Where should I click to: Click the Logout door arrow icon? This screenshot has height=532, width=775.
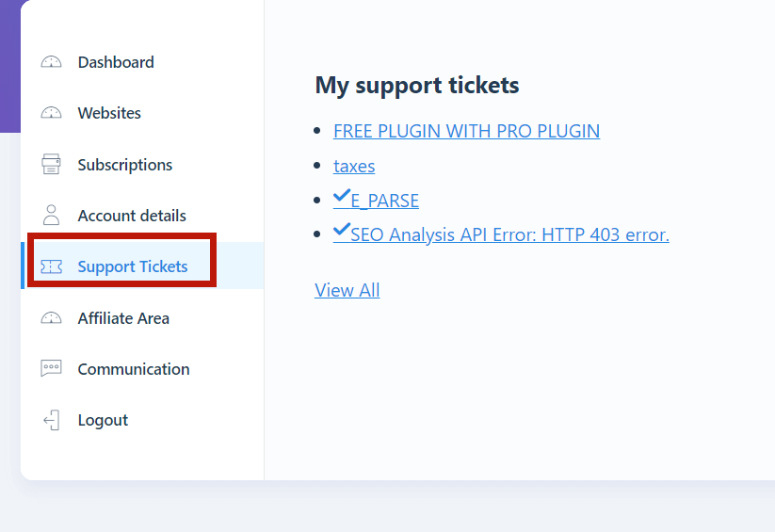point(52,420)
